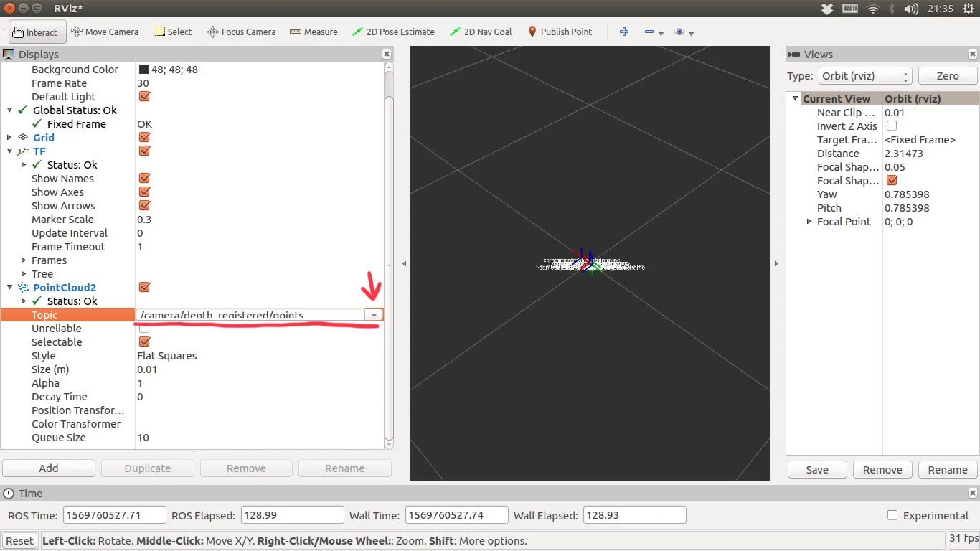This screenshot has height=551, width=980.
Task: Choose the Focus Camera tool
Action: [241, 32]
